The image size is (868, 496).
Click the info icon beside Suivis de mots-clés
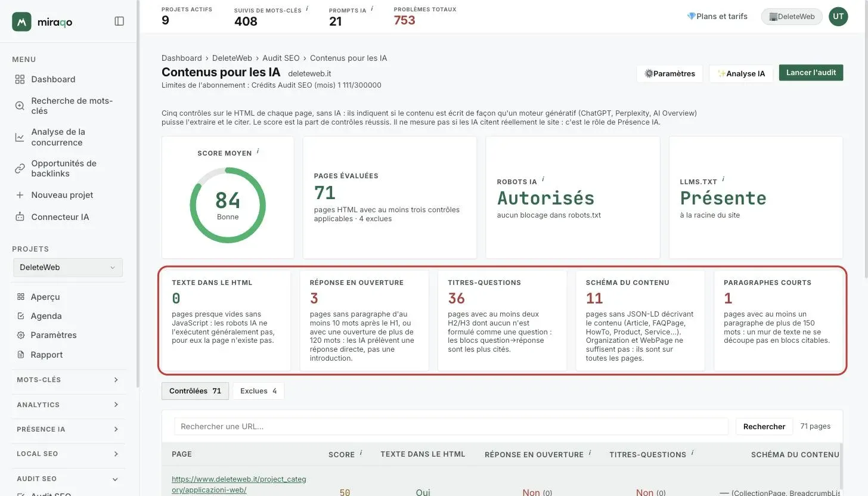click(307, 8)
